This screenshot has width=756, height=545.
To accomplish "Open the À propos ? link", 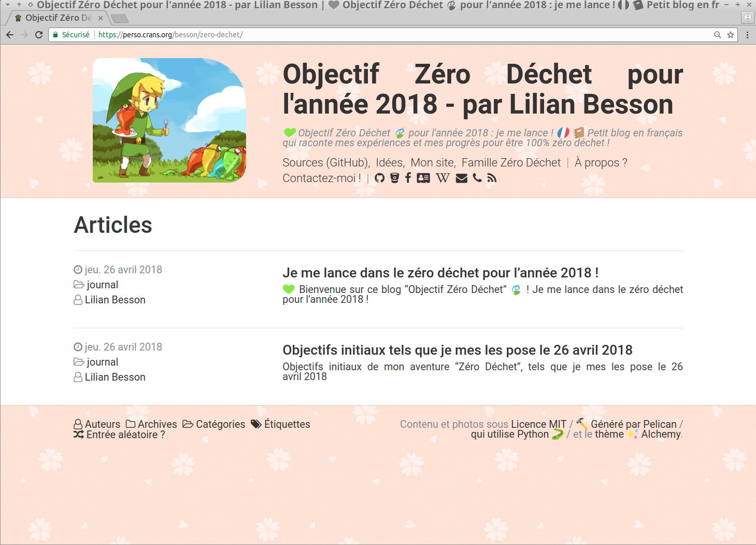I will [601, 163].
